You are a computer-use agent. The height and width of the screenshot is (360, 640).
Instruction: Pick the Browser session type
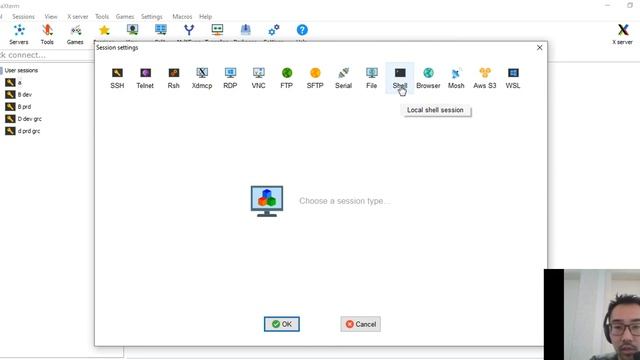[428, 78]
